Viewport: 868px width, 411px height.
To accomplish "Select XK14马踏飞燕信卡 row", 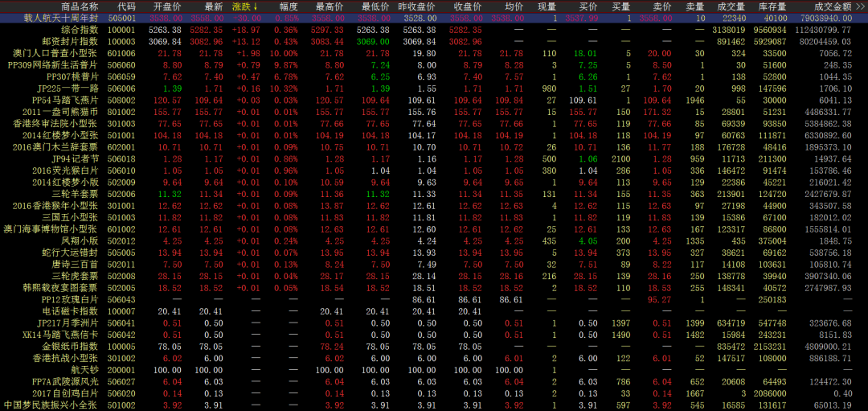I will pos(434,335).
